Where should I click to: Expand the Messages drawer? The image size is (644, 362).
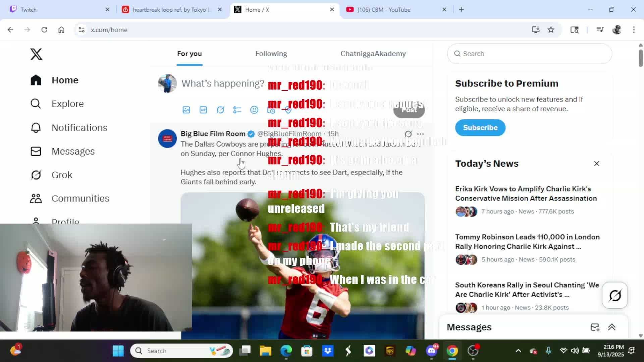[x=611, y=327]
